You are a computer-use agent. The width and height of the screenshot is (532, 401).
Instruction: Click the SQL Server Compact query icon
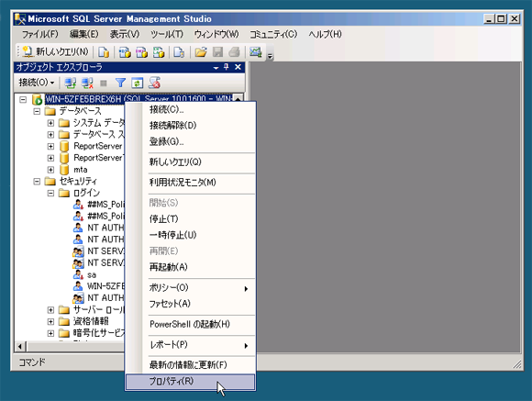[179, 52]
